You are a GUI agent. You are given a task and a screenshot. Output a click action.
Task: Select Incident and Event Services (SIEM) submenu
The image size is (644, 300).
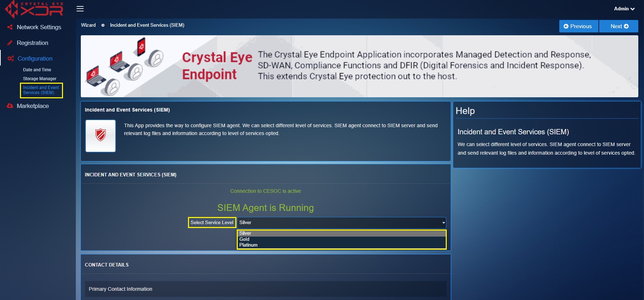point(41,90)
